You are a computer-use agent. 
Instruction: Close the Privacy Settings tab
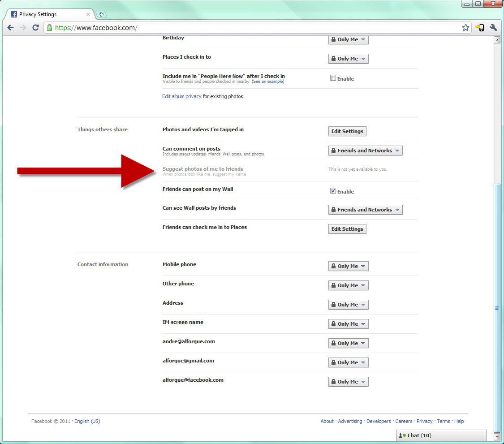tap(88, 14)
